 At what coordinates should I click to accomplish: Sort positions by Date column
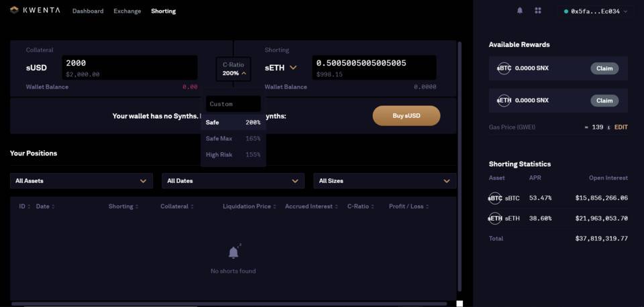tap(45, 206)
